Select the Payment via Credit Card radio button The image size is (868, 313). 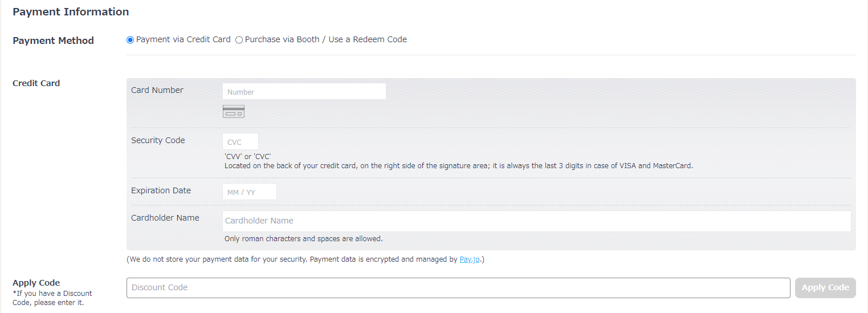coord(130,40)
